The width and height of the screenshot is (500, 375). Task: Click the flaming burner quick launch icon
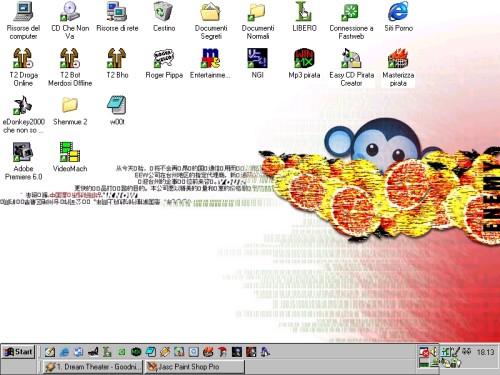click(x=208, y=352)
